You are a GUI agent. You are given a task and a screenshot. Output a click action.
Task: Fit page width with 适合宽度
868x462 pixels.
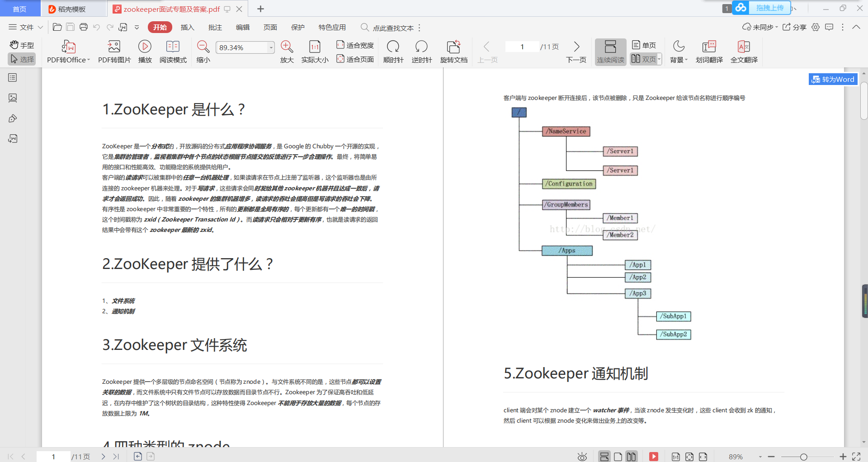(355, 45)
